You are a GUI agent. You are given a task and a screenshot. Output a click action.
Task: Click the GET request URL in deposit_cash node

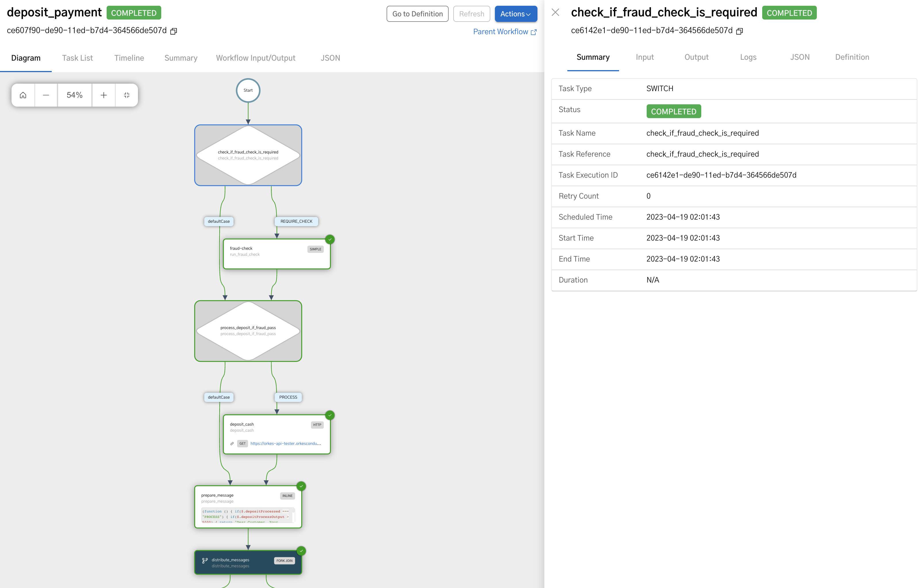point(287,444)
